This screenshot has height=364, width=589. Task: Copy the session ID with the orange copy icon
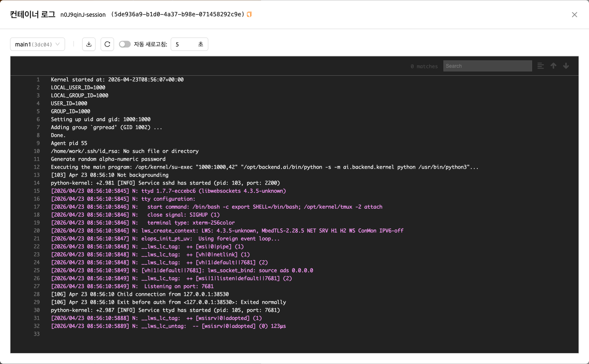249,14
